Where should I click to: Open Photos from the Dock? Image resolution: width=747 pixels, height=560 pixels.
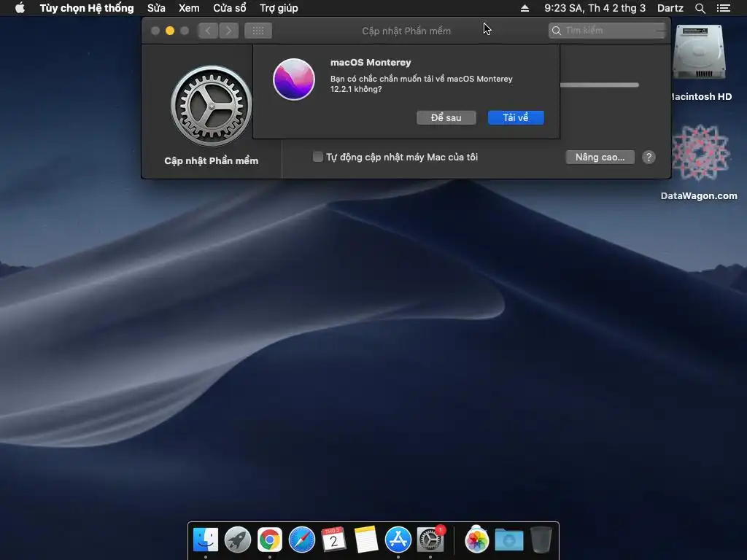click(x=477, y=540)
